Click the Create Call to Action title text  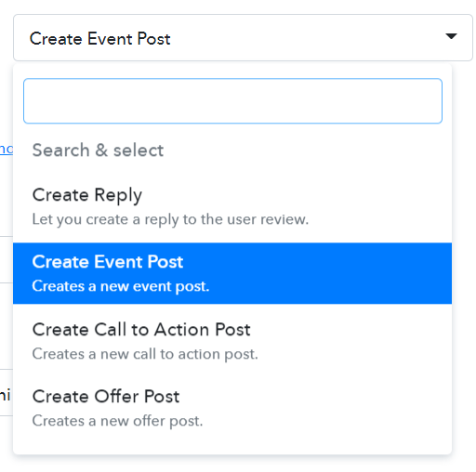141,329
